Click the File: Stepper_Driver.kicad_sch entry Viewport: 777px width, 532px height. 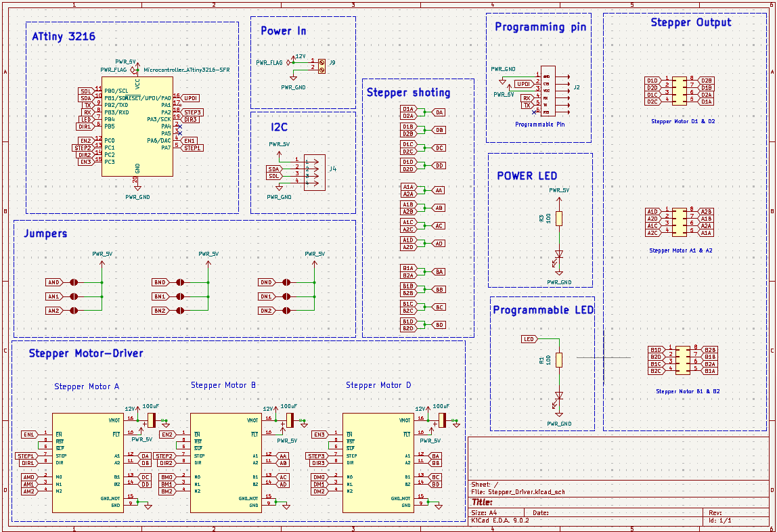pos(518,492)
